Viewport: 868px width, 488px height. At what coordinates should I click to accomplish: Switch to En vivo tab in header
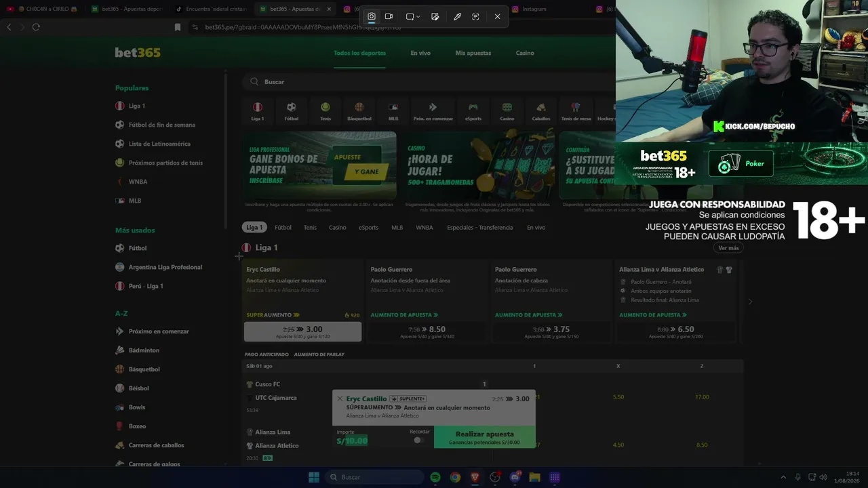coord(420,53)
